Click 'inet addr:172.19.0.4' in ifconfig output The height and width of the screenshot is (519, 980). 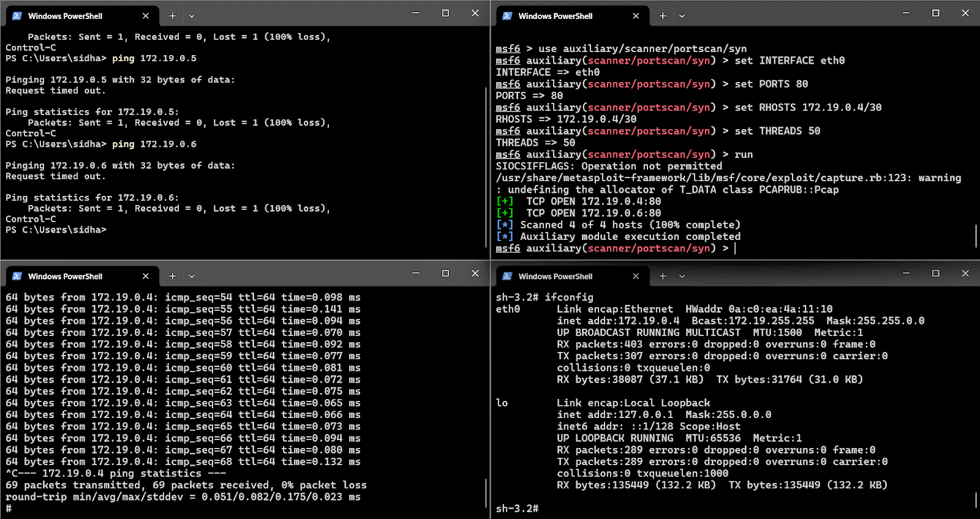pyautogui.click(x=618, y=321)
